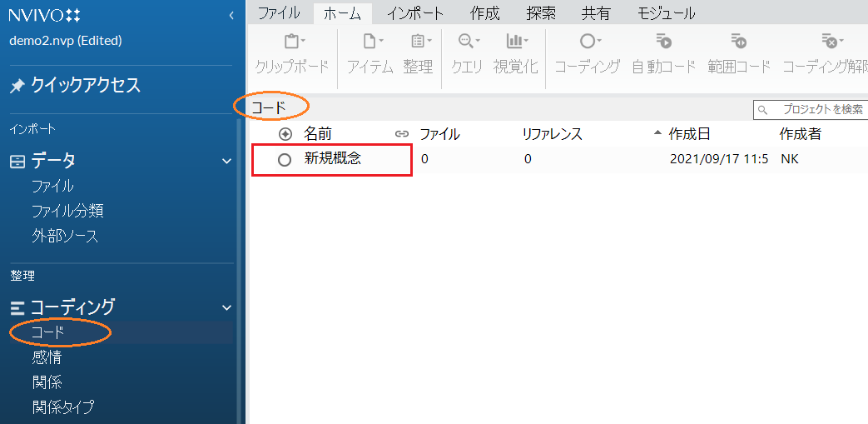This screenshot has height=424, width=868.
Task: Sort by the 名前 column header
Action: [x=318, y=133]
